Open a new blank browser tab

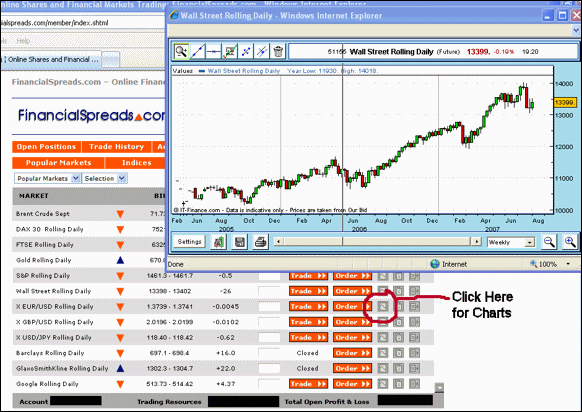click(x=111, y=59)
